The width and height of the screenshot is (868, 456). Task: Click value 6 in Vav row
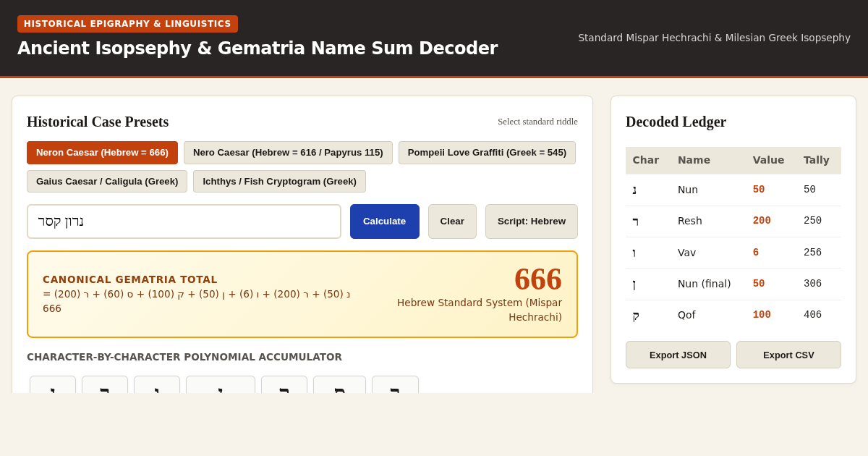pyautogui.click(x=756, y=253)
